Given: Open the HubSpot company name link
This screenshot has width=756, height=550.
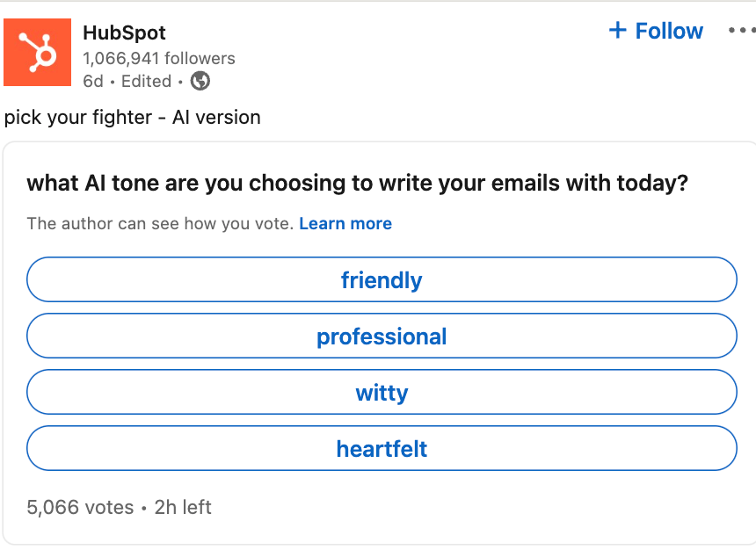Looking at the screenshot, I should click(124, 33).
